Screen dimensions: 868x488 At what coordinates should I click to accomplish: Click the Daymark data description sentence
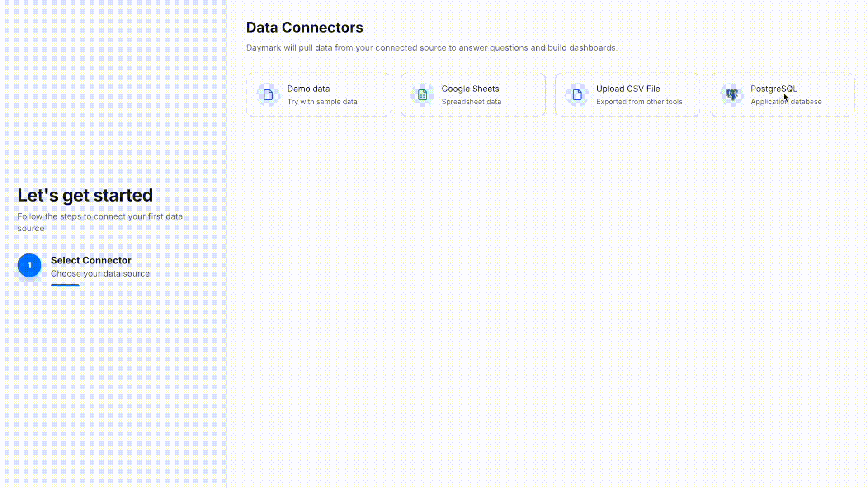coord(432,47)
